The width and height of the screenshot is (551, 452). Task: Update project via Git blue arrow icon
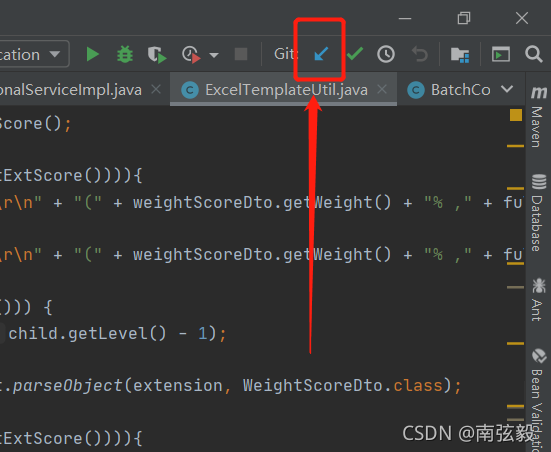tap(321, 54)
